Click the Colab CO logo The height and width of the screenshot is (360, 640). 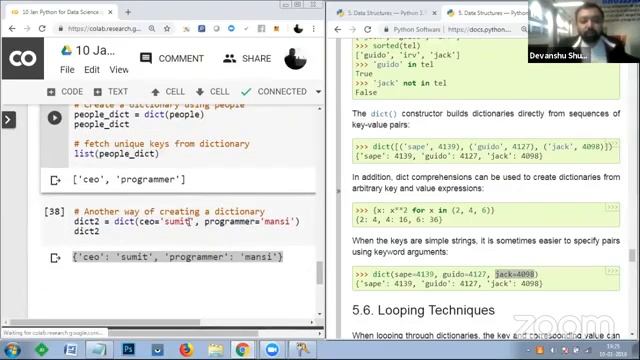coord(23,58)
